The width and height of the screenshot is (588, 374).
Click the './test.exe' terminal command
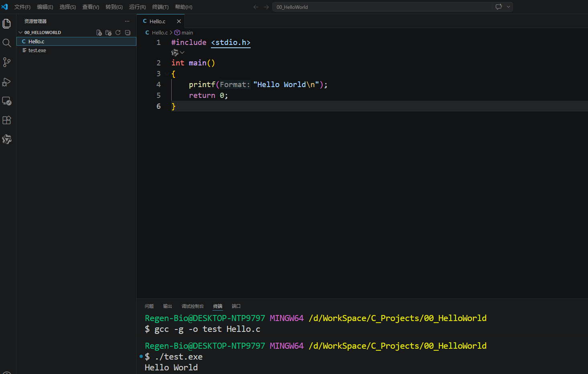pyautogui.click(x=178, y=357)
